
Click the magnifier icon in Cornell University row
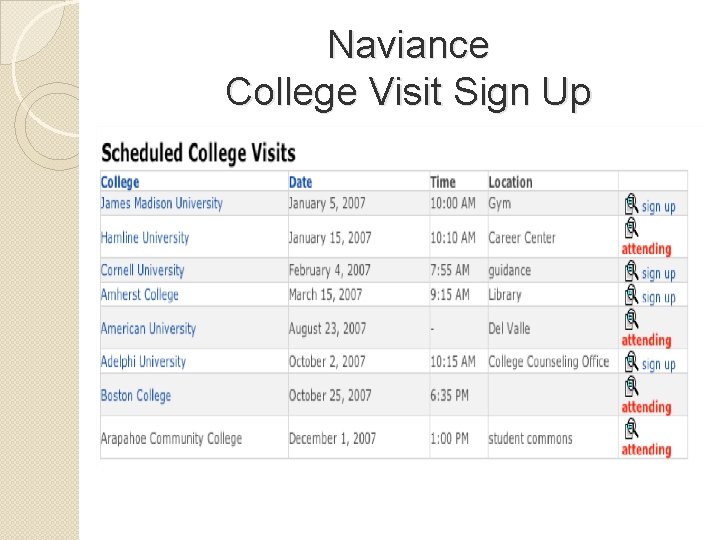tap(631, 271)
